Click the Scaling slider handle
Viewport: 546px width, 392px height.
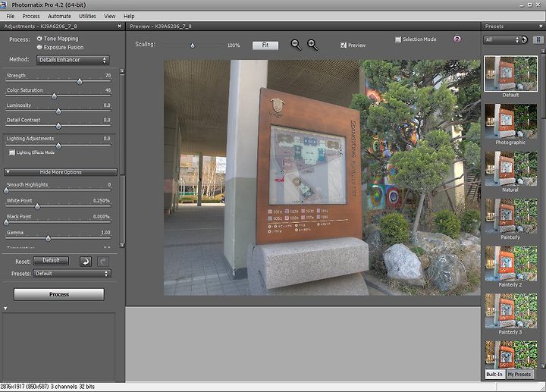coord(192,45)
